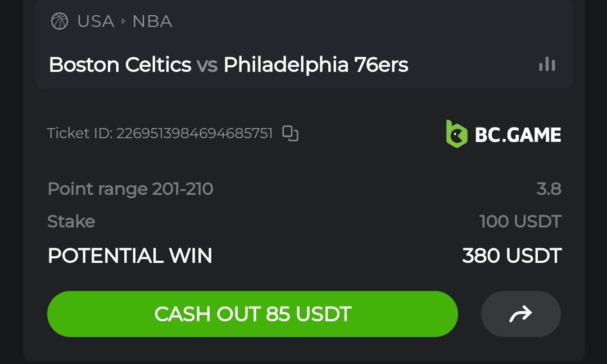Screen dimensions: 607x364
Task: Open match statistics bar chart icon
Action: click(x=547, y=65)
